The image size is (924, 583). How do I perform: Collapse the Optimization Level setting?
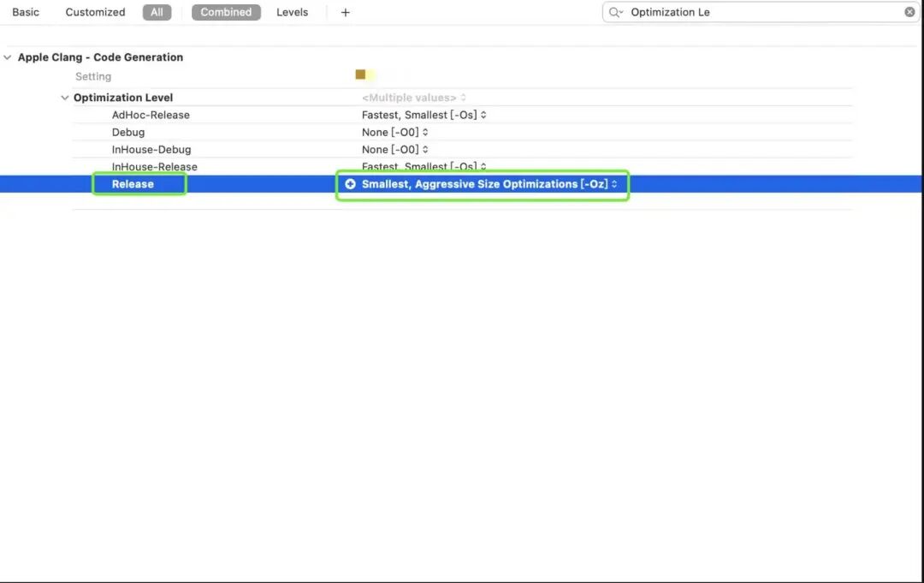[x=65, y=98]
